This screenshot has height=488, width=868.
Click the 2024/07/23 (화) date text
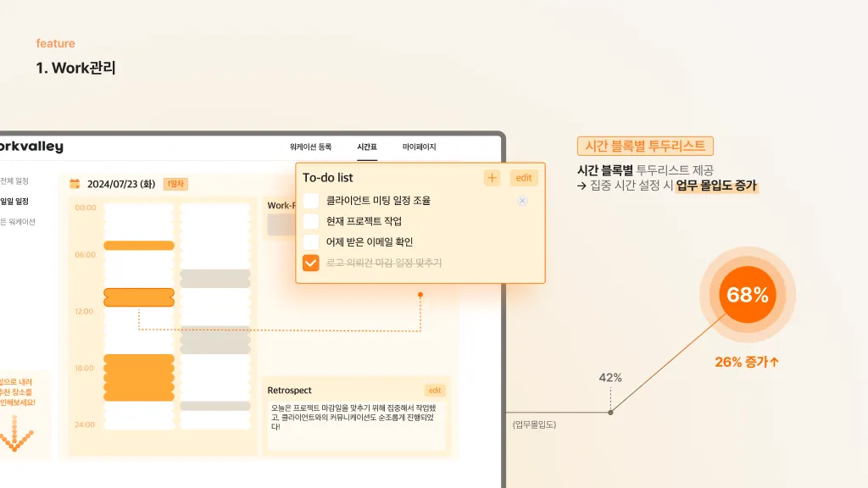pyautogui.click(x=121, y=184)
